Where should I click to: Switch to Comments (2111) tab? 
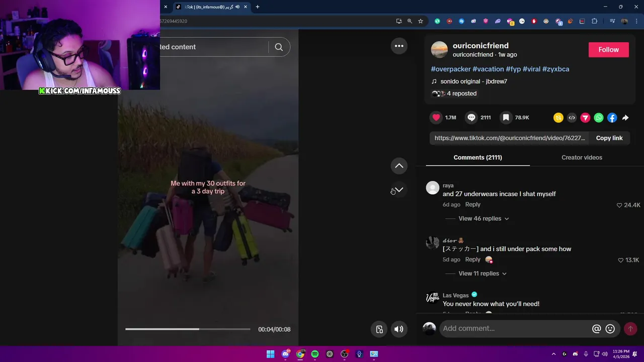click(x=477, y=157)
